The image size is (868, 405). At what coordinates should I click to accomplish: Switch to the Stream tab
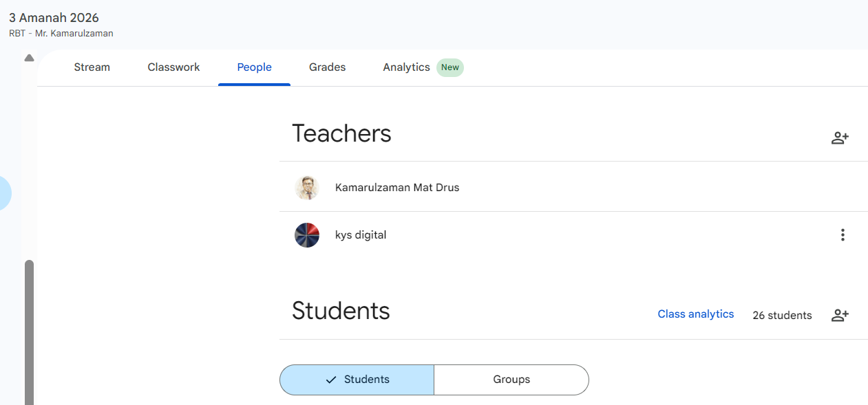(92, 67)
